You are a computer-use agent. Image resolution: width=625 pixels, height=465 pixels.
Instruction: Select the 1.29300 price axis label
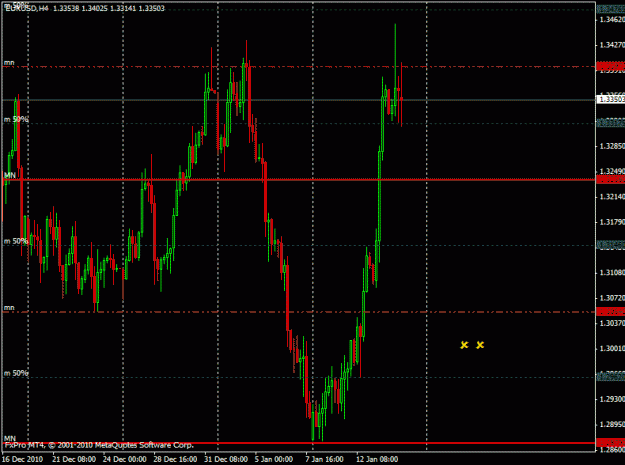pyautogui.click(x=612, y=399)
